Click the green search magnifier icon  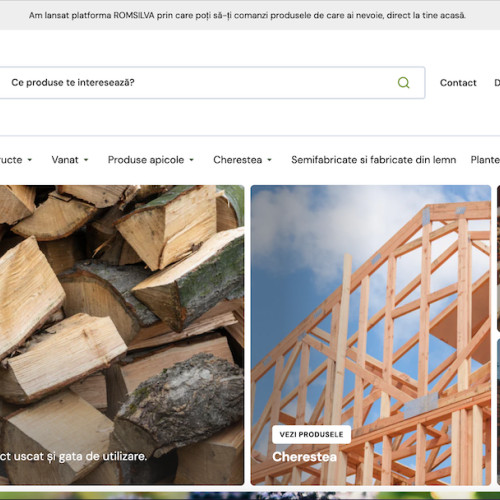403,82
